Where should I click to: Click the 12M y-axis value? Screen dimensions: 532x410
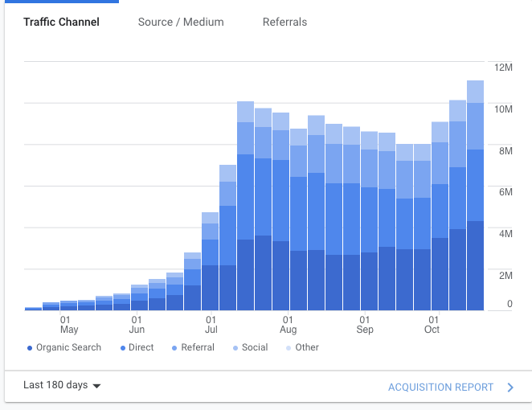pos(503,68)
